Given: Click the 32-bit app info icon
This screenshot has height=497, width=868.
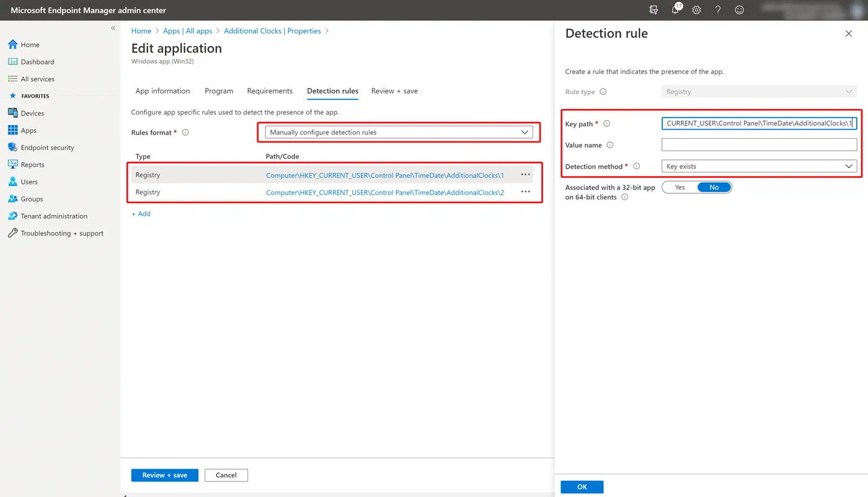Looking at the screenshot, I should (624, 197).
